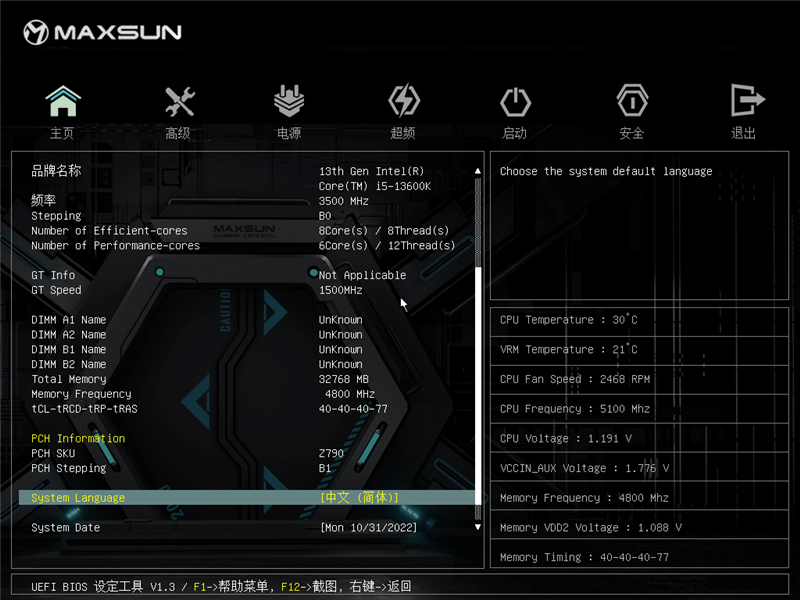The image size is (800, 600).
Task: Open the 电源 power plug icon
Action: pos(289,101)
